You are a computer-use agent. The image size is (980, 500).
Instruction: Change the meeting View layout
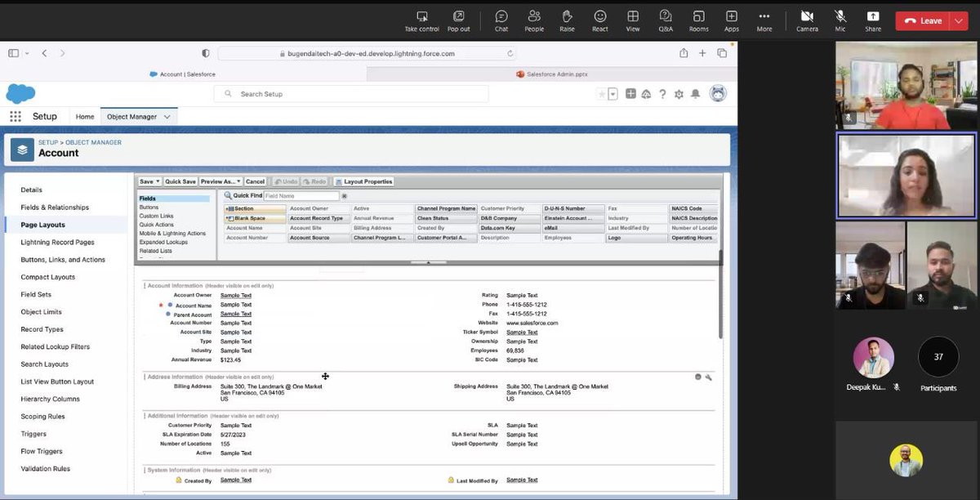(633, 20)
